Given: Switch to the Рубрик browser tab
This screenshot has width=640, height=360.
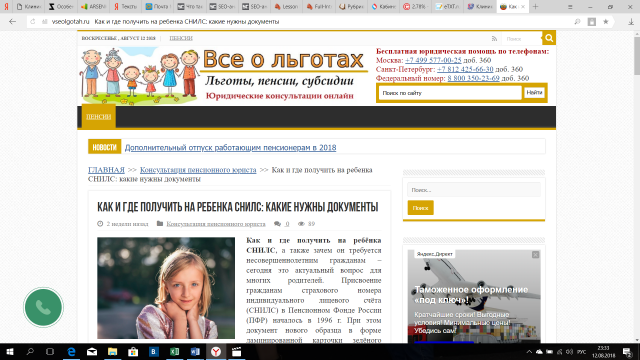Looking at the screenshot, I should 351,7.
